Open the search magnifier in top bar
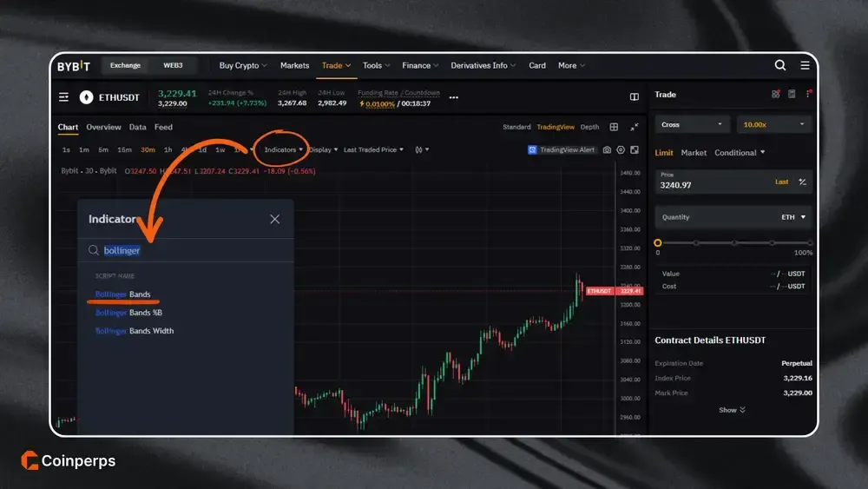The height and width of the screenshot is (489, 868). 780,65
